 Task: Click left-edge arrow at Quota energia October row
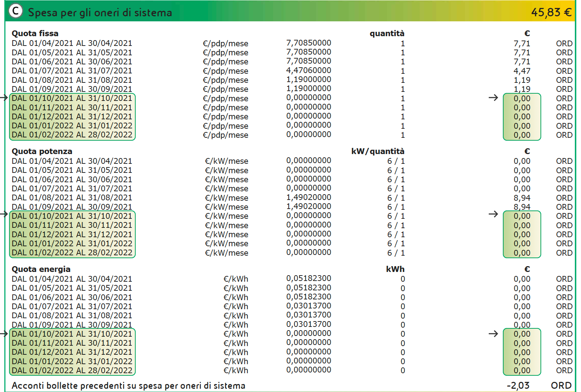(4, 333)
